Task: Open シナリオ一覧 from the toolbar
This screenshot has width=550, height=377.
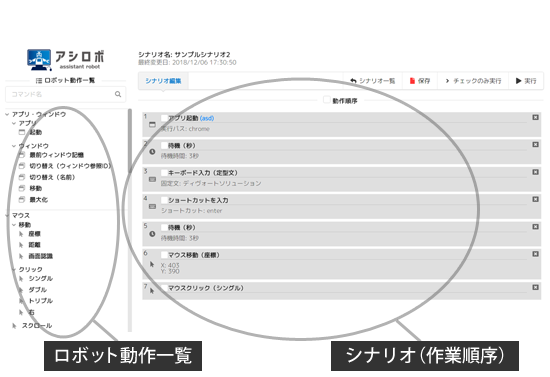Action: (x=373, y=81)
